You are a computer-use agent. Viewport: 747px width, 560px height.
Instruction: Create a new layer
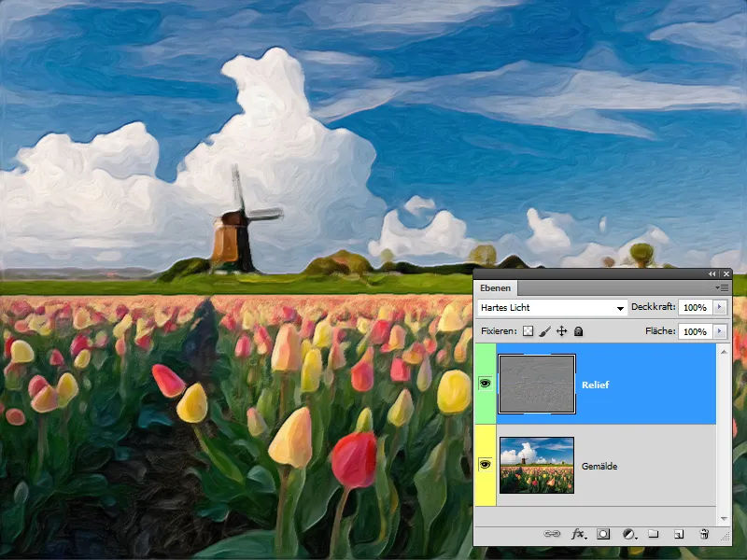coord(679,534)
